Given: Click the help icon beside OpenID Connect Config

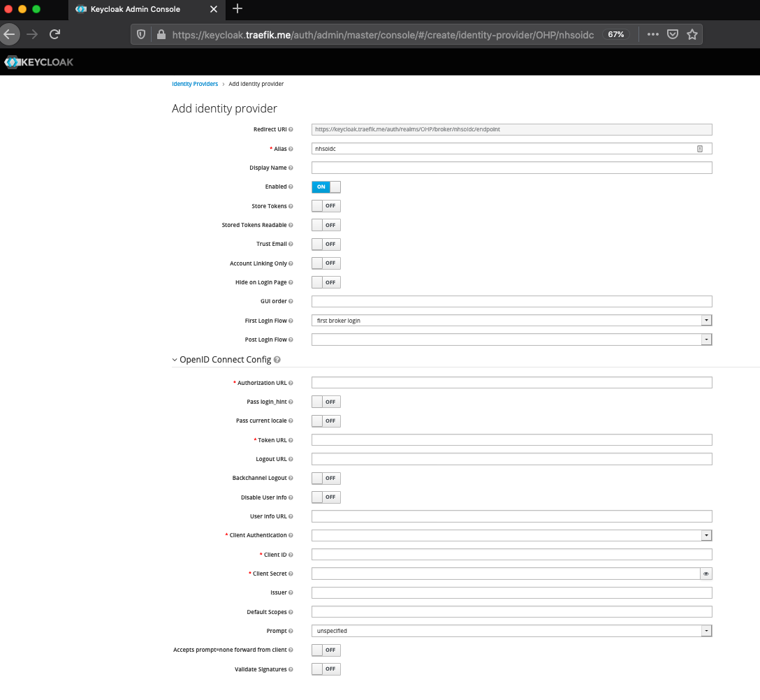Looking at the screenshot, I should click(276, 359).
